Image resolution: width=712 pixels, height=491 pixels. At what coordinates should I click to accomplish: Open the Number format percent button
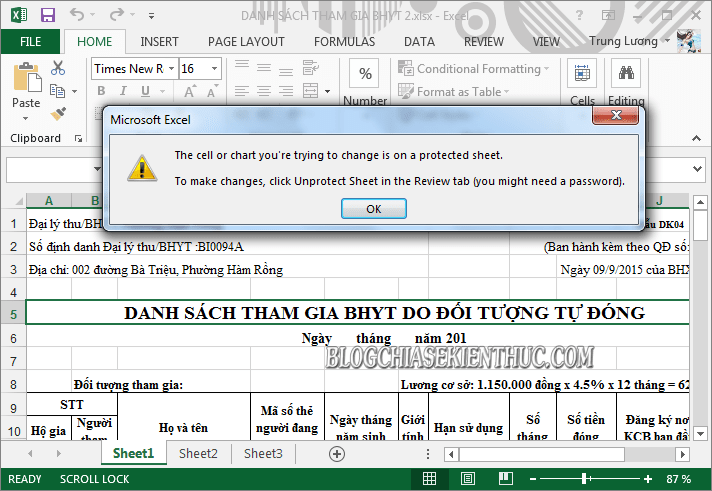click(365, 74)
